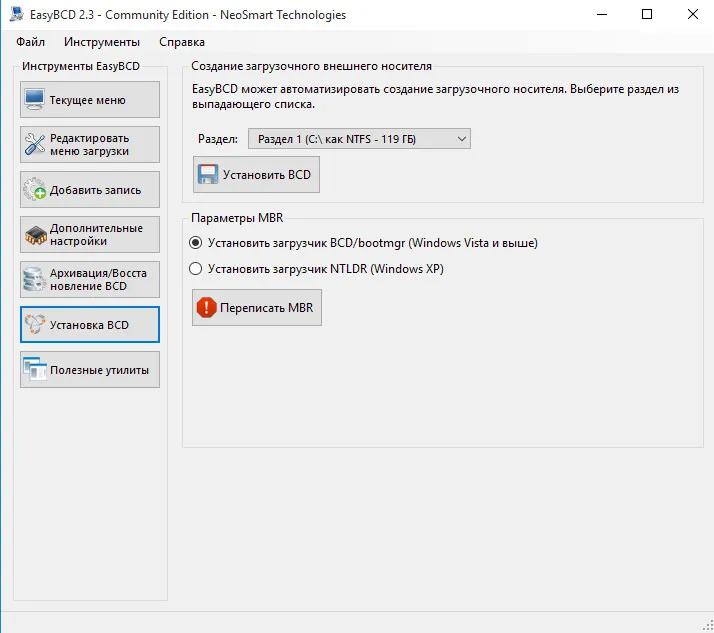Screen dimensions: 714x633
Task: Open the Раздел partition dropdown
Action: click(x=359, y=139)
